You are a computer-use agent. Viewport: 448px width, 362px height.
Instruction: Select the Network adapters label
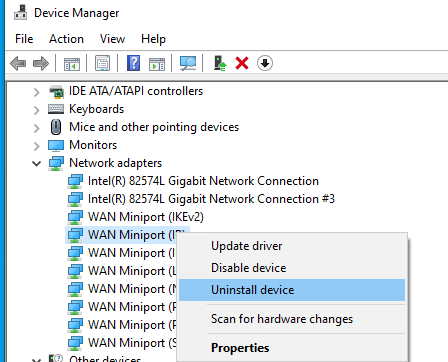pyautogui.click(x=116, y=163)
